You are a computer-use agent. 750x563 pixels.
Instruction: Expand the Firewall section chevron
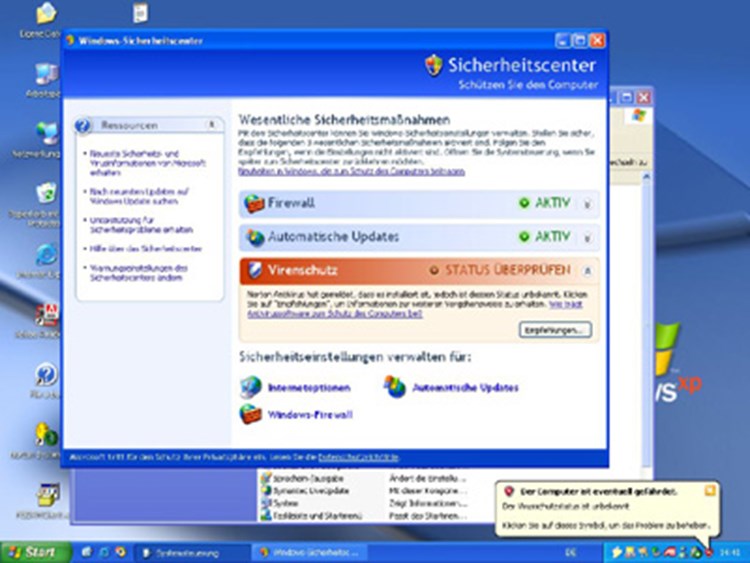click(587, 204)
